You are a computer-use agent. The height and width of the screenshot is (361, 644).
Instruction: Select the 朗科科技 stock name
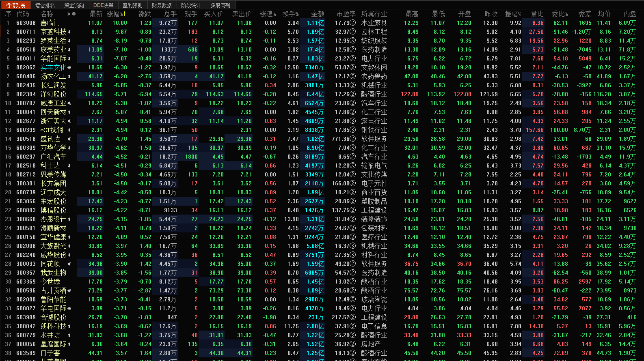click(x=53, y=326)
